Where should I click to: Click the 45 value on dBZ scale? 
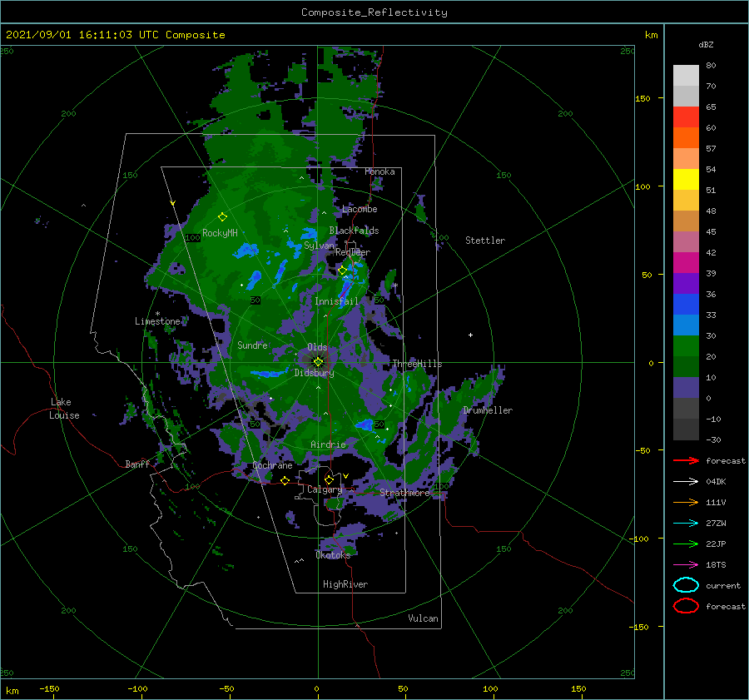[711, 231]
